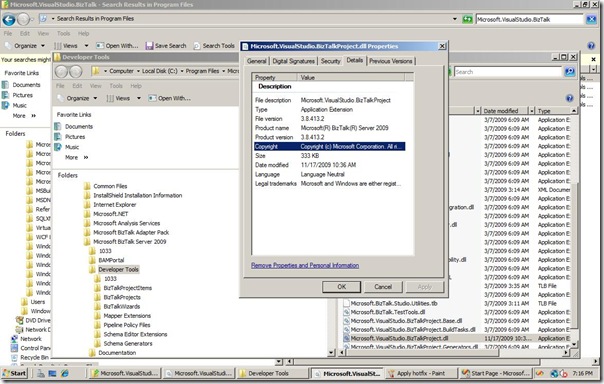Click the Save Search toolbar icon

pos(149,46)
